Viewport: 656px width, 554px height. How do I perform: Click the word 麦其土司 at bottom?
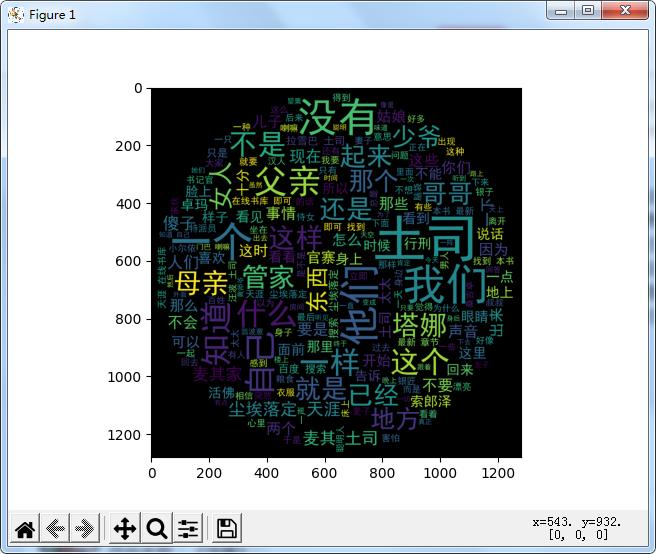(x=340, y=438)
